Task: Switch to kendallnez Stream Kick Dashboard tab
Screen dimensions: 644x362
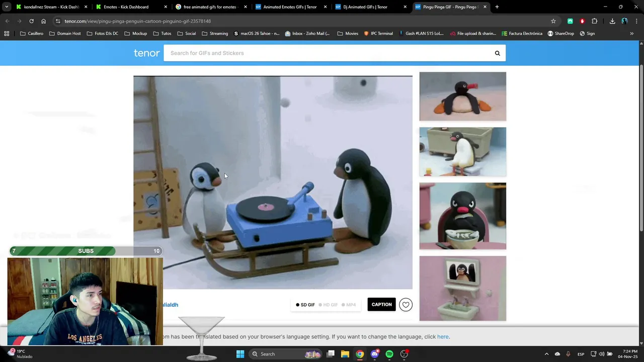Action: tap(51, 7)
